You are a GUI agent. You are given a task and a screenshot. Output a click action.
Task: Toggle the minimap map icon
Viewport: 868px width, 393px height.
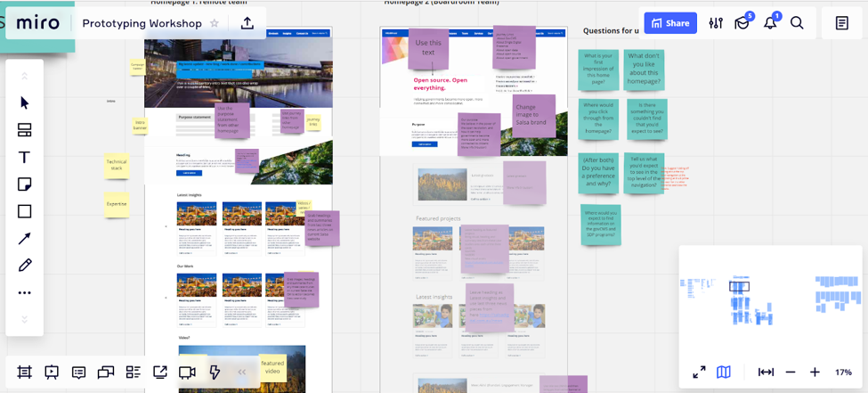(724, 372)
